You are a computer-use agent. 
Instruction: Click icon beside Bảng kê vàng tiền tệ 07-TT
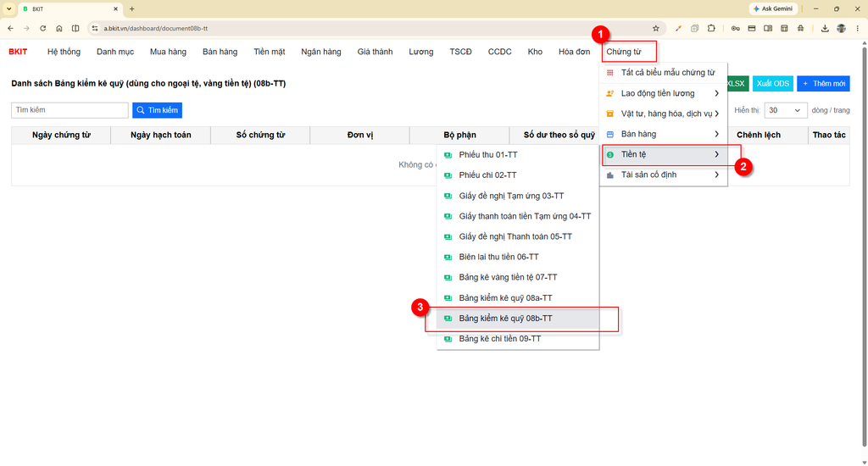[x=448, y=278]
